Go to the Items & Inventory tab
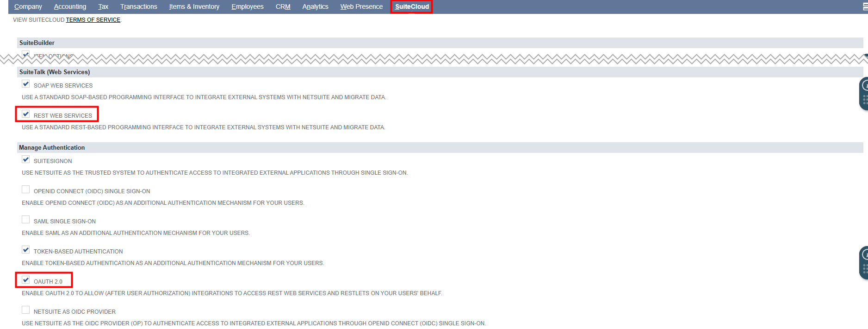The height and width of the screenshot is (329, 868). click(194, 6)
